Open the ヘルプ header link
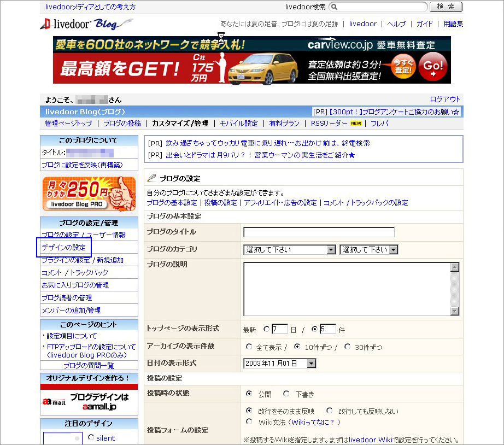Screen dimensions: 504x445 point(396,24)
